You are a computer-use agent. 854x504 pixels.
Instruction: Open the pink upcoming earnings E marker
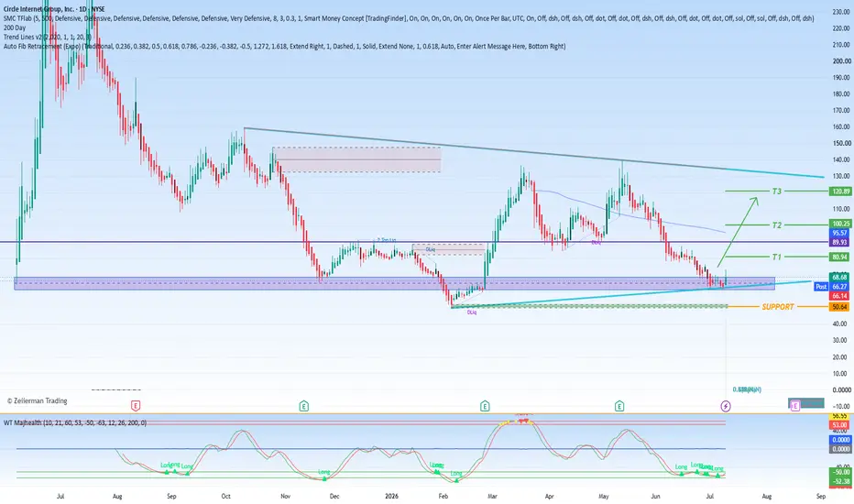(795, 405)
